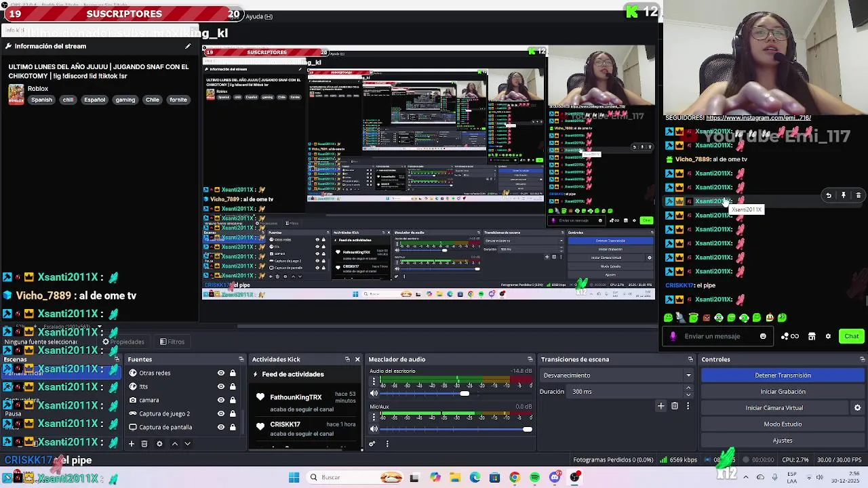The height and width of the screenshot is (488, 868).
Task: Increase transition duration with up arrow
Action: (x=688, y=388)
